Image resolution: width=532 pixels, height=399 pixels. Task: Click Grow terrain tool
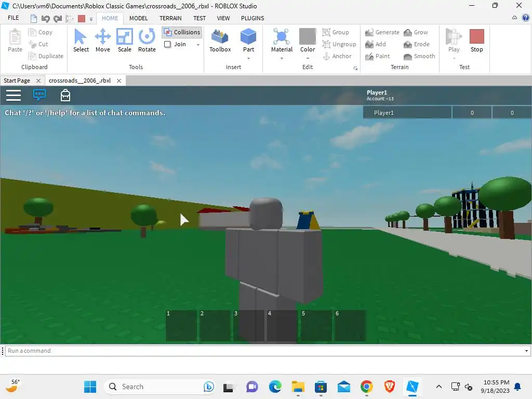[x=416, y=32]
